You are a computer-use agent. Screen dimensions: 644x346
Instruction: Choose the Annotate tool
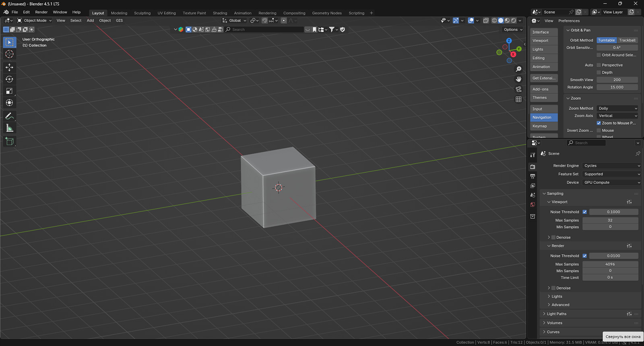[x=10, y=116]
